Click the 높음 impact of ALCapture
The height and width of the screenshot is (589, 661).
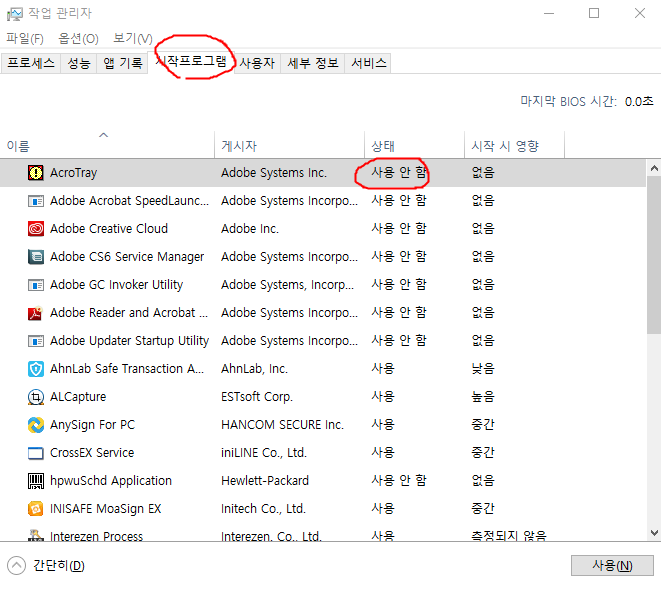point(483,397)
